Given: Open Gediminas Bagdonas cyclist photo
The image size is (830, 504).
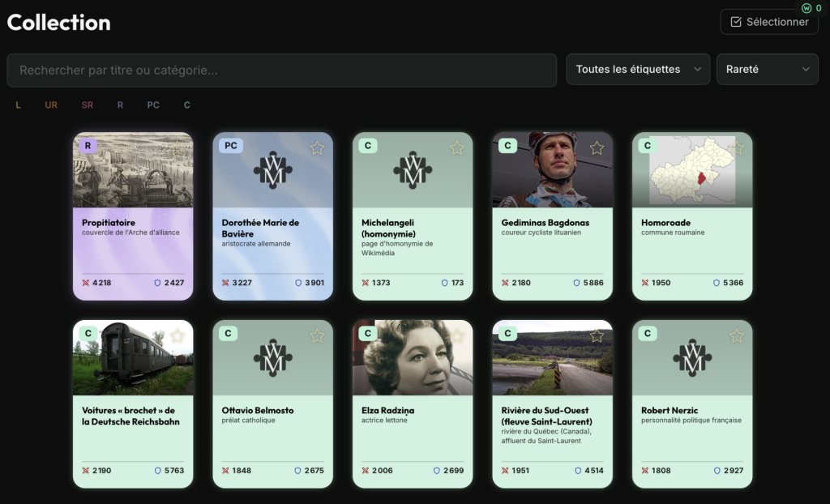Looking at the screenshot, I should (552, 170).
